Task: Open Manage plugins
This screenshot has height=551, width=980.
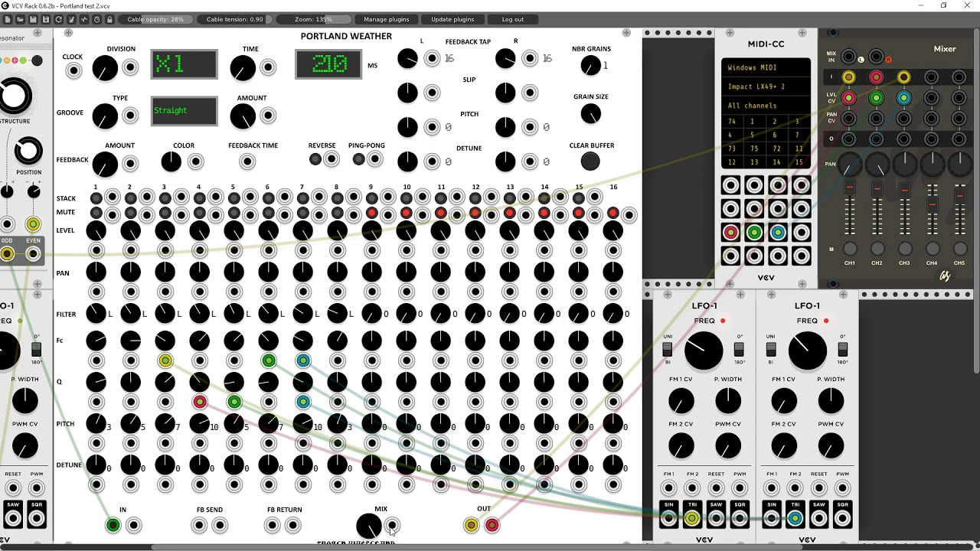Action: (x=387, y=19)
